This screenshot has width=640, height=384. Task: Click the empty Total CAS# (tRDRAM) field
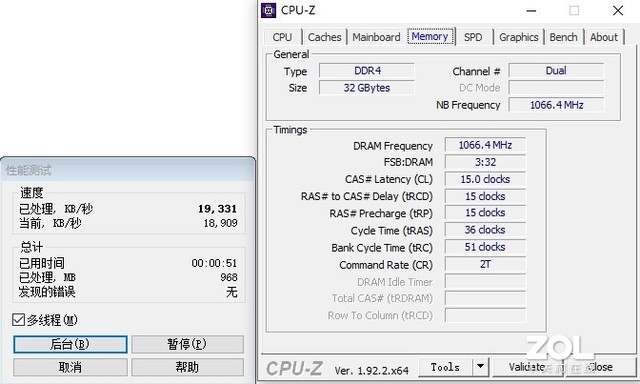tap(485, 298)
